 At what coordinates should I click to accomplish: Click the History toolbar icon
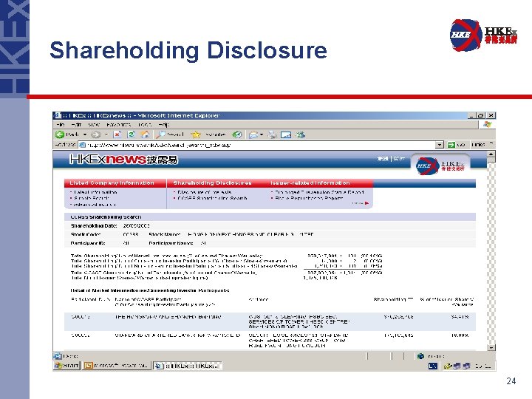pyautogui.click(x=237, y=134)
